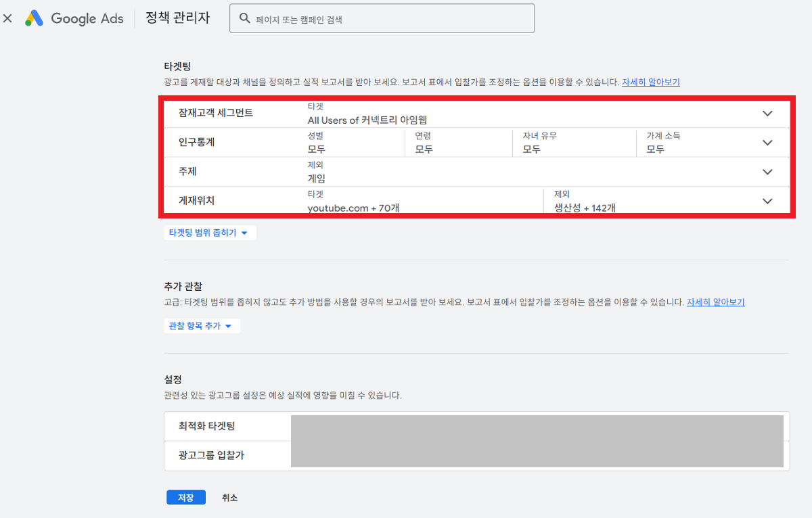
Task: Open the 관찰 항목 추가 dropdown
Action: point(202,325)
